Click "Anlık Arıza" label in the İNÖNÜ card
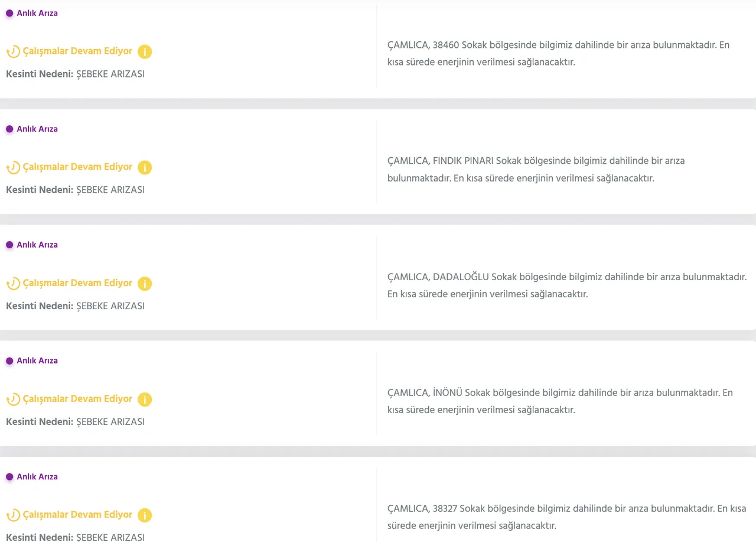Image resolution: width=756 pixels, height=542 pixels. pos(37,361)
